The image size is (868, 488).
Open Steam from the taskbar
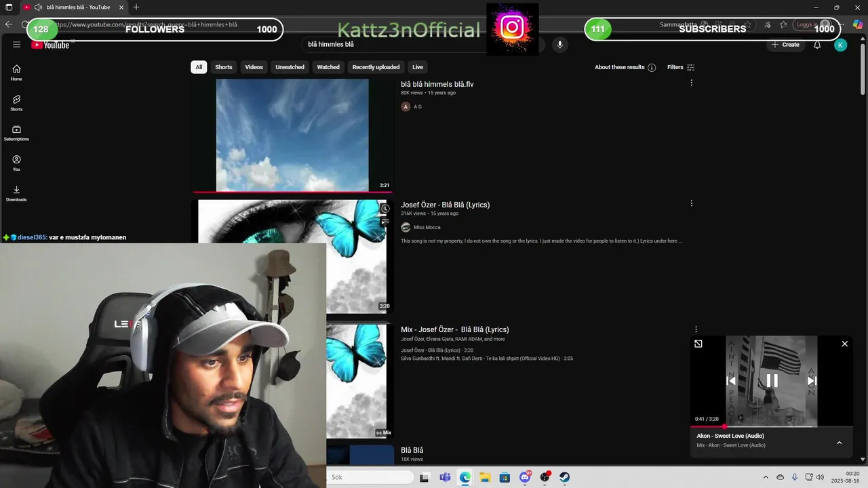(564, 477)
